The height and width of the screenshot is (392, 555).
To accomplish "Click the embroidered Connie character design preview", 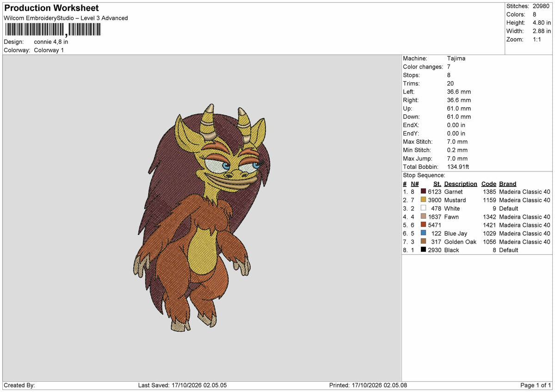I will 201,217.
